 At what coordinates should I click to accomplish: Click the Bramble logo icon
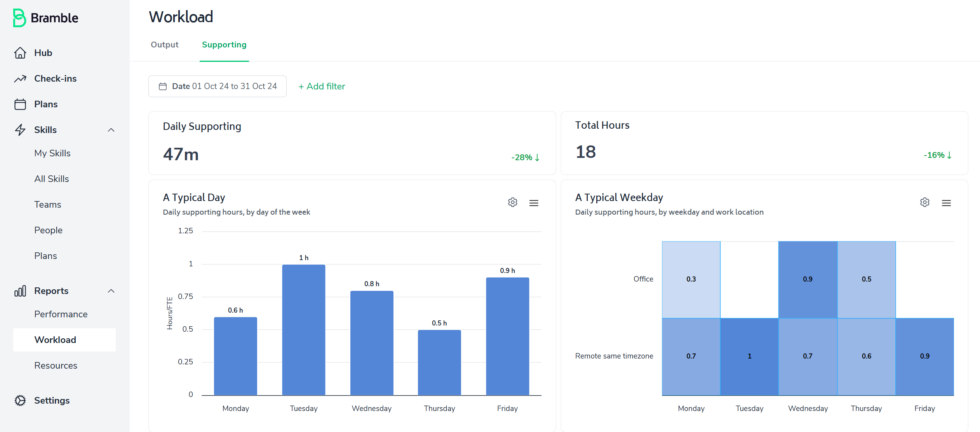pyautogui.click(x=19, y=18)
